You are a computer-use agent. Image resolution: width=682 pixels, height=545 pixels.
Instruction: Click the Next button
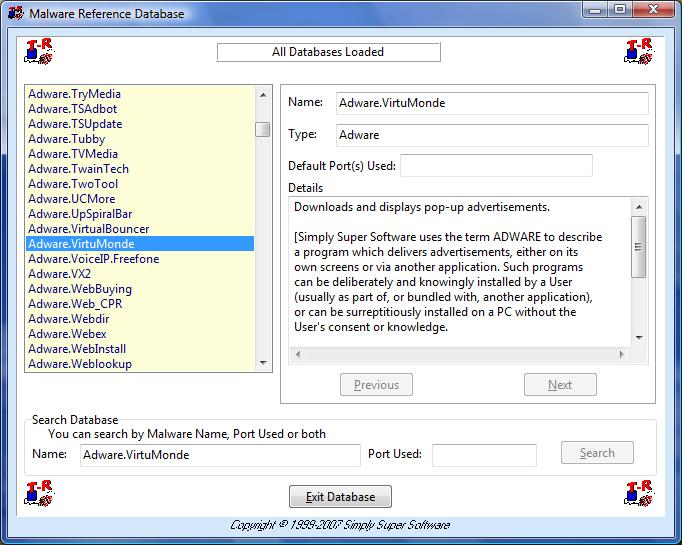point(560,385)
